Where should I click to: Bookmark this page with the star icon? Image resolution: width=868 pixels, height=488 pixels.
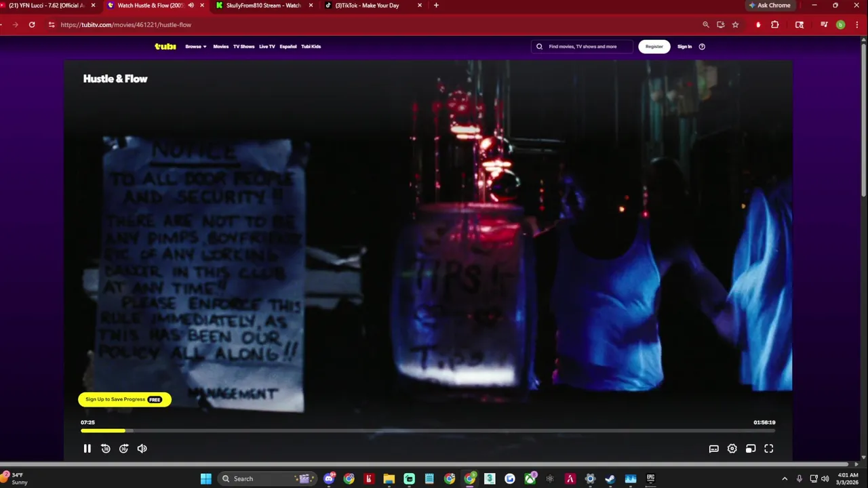point(735,24)
